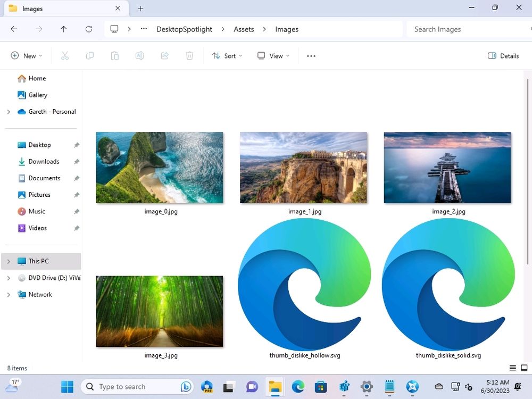
Task: Open Downloads quick access folder
Action: pos(43,162)
